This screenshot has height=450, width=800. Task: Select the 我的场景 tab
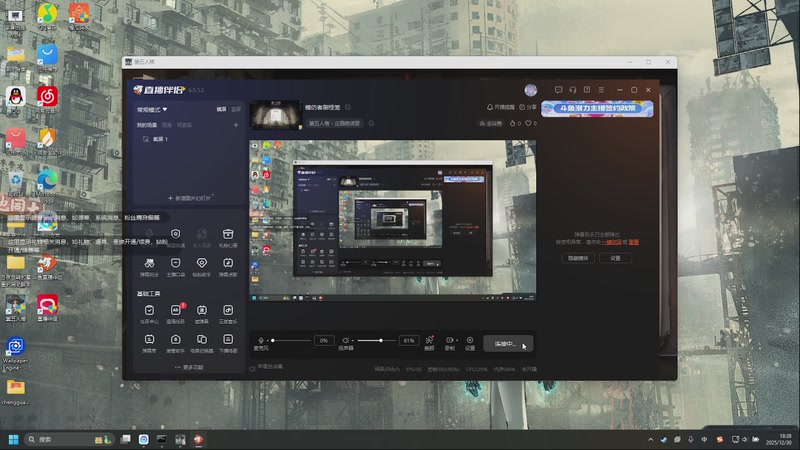click(x=146, y=125)
